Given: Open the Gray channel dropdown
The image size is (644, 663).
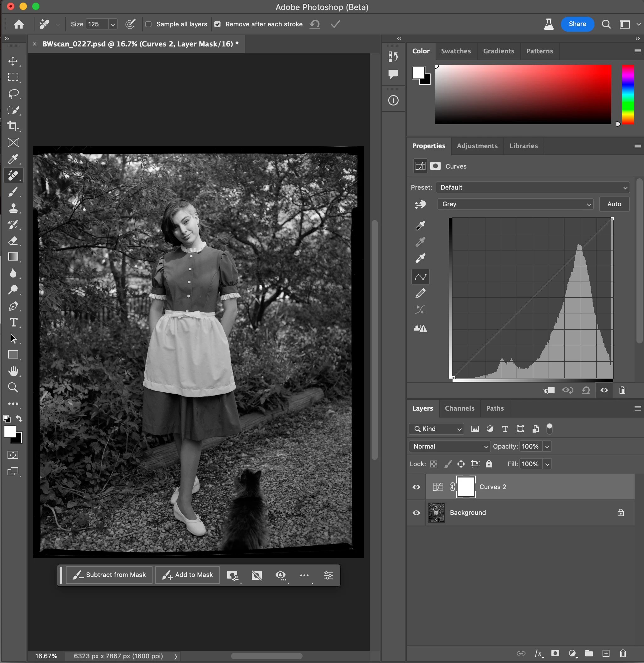Looking at the screenshot, I should point(515,204).
